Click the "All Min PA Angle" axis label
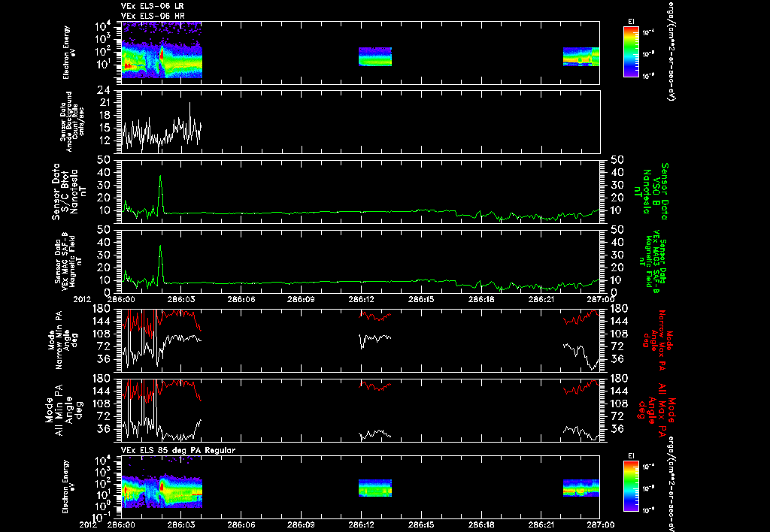770x532 pixels. click(x=63, y=410)
